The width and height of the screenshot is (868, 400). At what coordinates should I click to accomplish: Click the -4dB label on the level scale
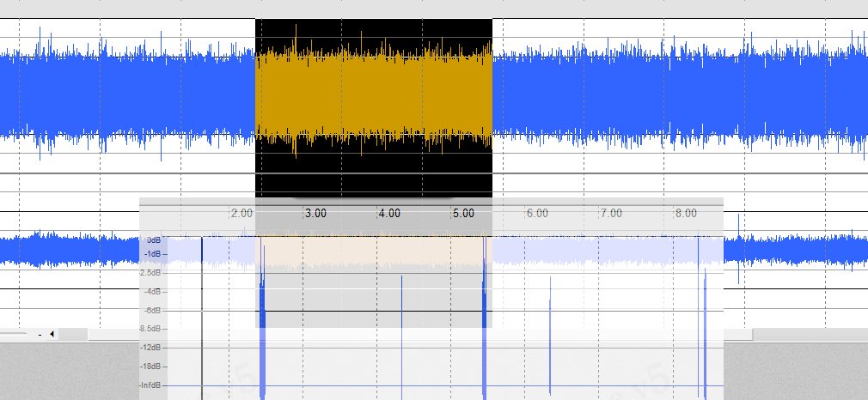(x=153, y=292)
